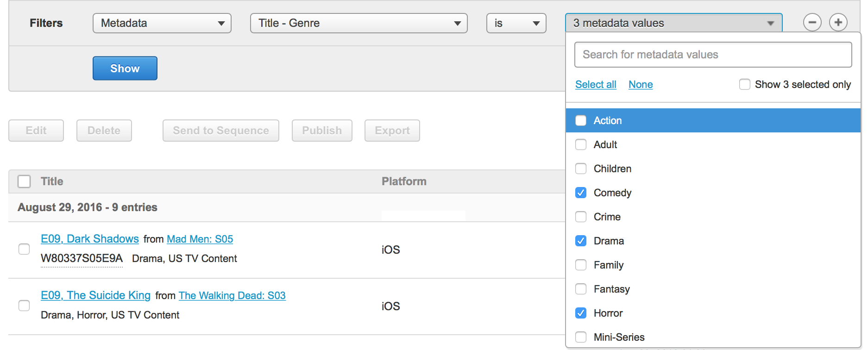Open the Mad Men: S05 link

pyautogui.click(x=200, y=239)
